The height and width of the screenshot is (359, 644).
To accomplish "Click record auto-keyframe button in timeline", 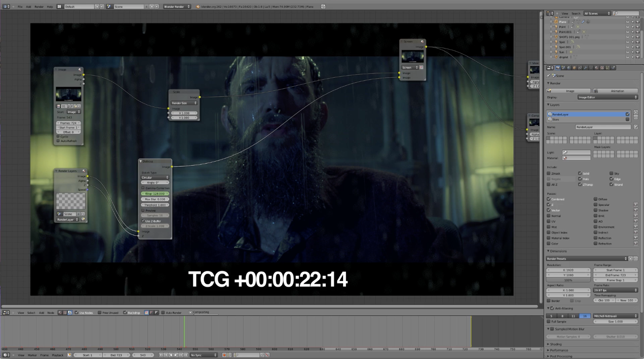I will (224, 355).
